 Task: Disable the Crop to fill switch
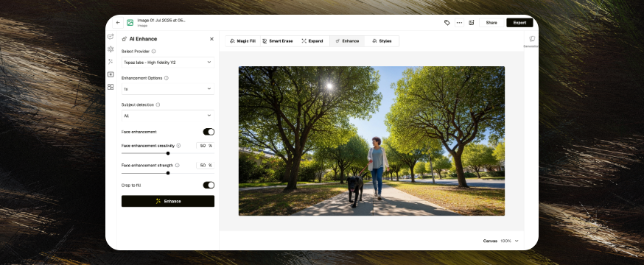tap(209, 185)
